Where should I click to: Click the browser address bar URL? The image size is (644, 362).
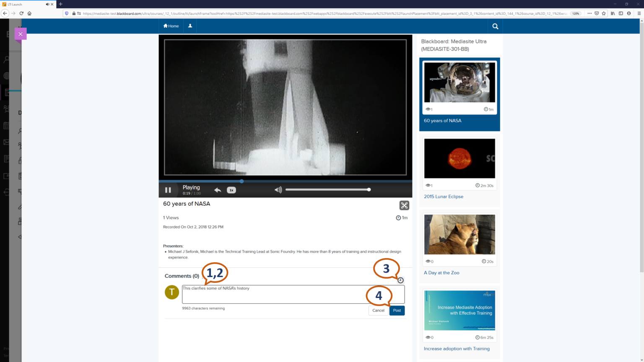click(x=325, y=13)
